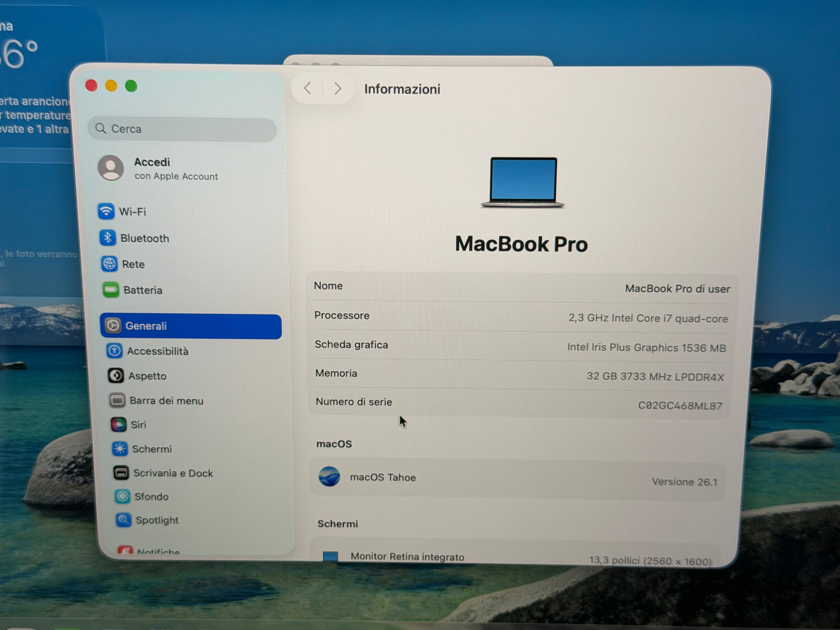Click the macOS Tahoe logo icon
Viewport: 840px width, 630px height.
coord(330,477)
